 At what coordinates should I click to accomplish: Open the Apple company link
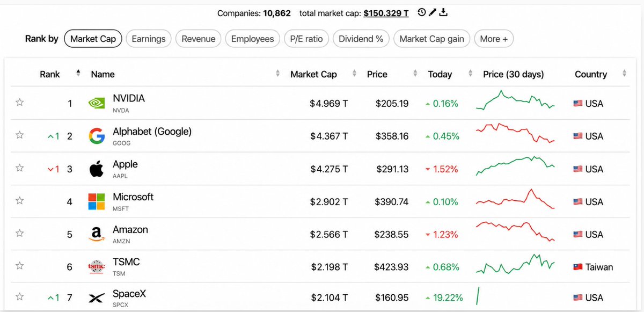tap(125, 164)
